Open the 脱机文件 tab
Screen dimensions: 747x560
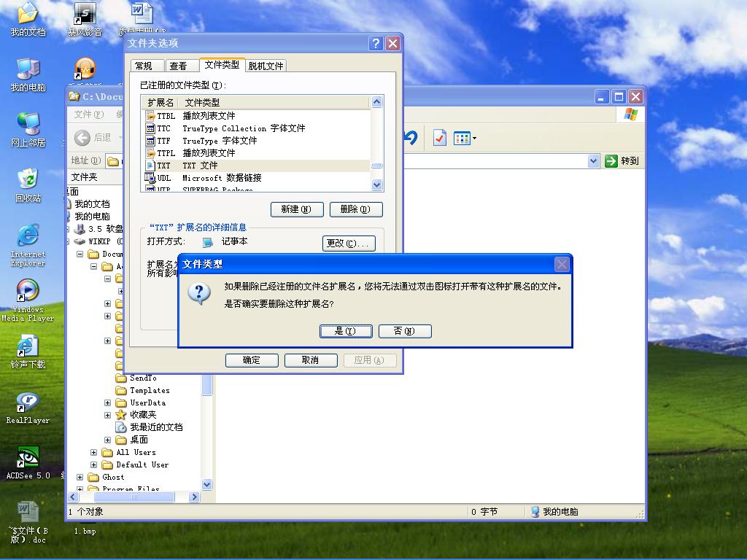tap(266, 66)
